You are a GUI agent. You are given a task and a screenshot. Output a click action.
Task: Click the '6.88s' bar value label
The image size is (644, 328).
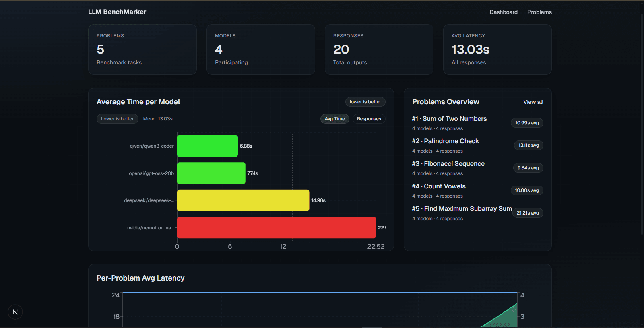pos(246,146)
